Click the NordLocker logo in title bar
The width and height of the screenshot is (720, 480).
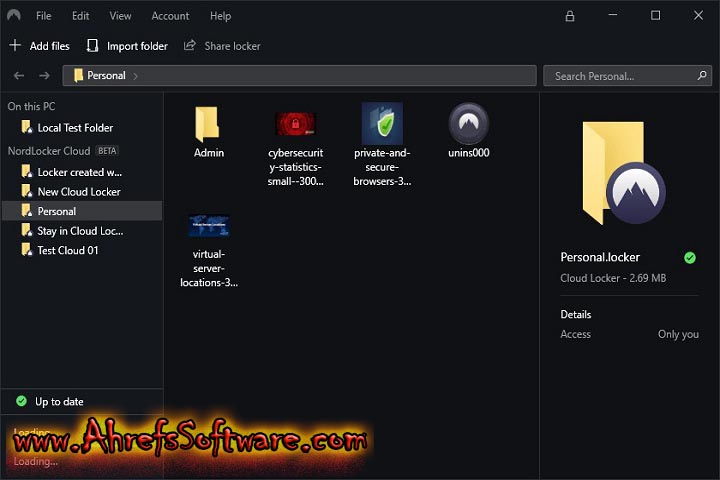pyautogui.click(x=13, y=16)
